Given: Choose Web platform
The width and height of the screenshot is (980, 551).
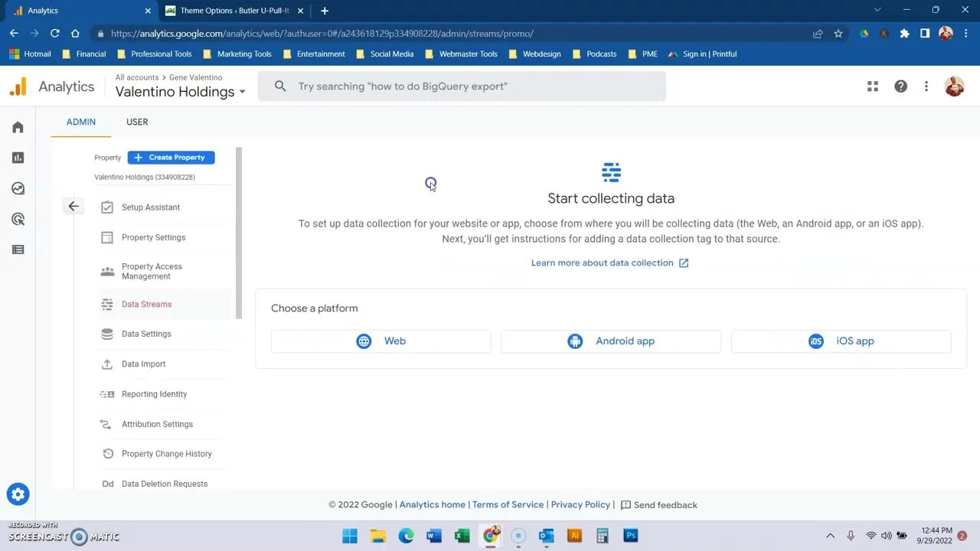Looking at the screenshot, I should tap(381, 341).
